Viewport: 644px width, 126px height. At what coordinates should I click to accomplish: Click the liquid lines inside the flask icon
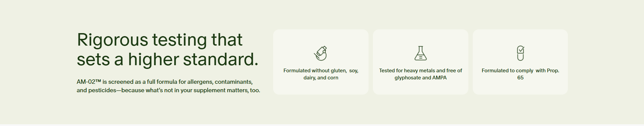(x=421, y=57)
